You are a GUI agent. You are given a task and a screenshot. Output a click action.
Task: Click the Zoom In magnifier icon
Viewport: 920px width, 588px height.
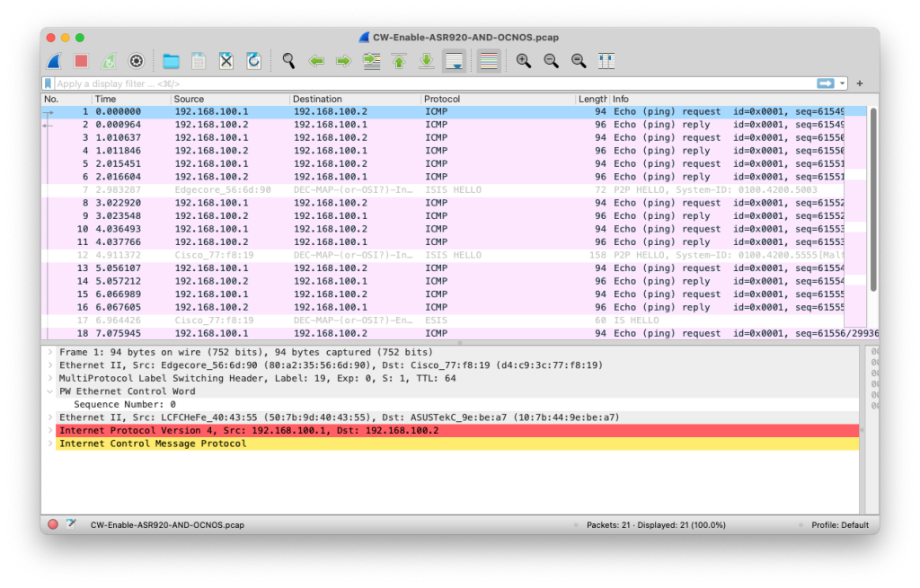(x=524, y=61)
